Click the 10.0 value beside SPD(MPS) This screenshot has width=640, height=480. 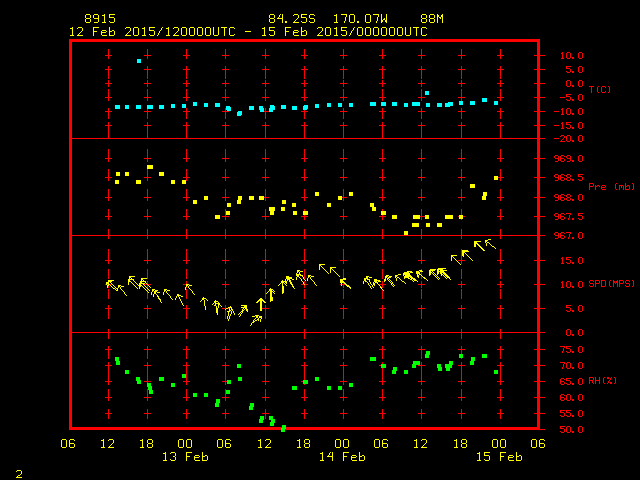(571, 284)
